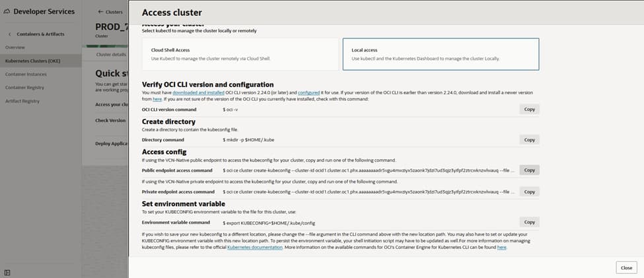Select the Local access option
The height and width of the screenshot is (278, 644).
click(441, 53)
